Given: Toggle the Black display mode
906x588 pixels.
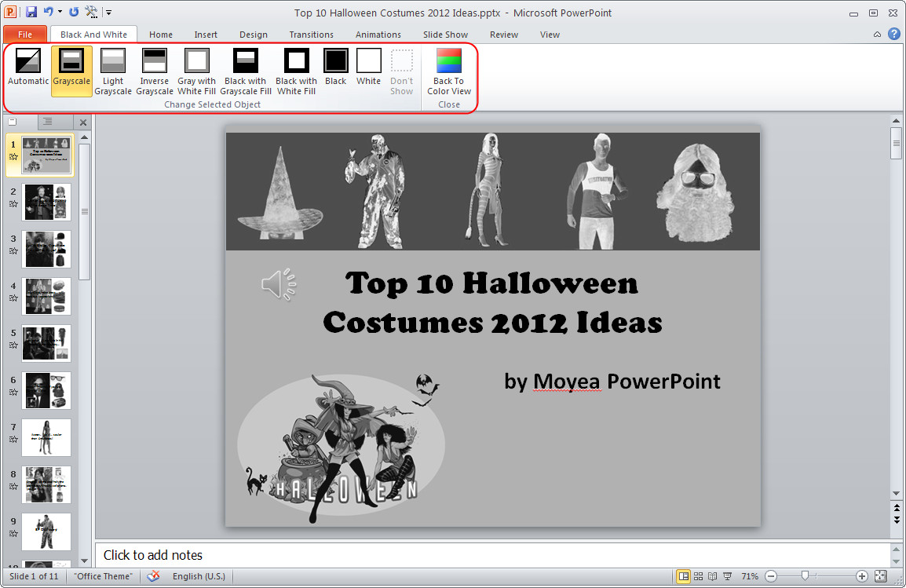Looking at the screenshot, I should pos(336,71).
